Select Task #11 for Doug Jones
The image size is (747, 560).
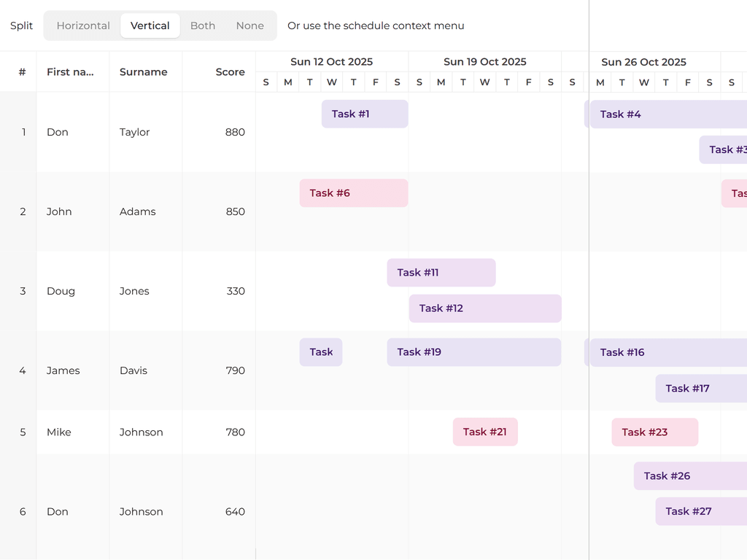tap(441, 272)
